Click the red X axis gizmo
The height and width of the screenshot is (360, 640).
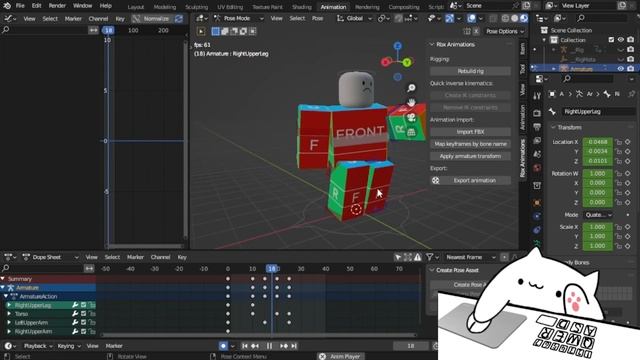pos(385,62)
